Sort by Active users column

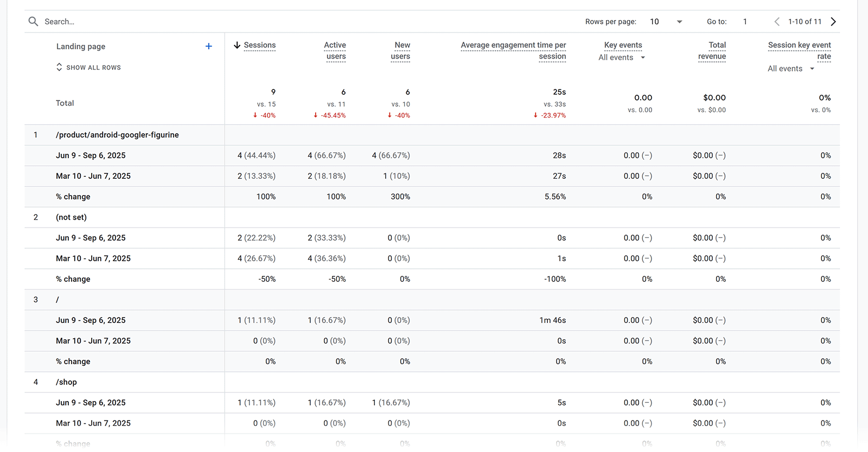click(x=335, y=50)
